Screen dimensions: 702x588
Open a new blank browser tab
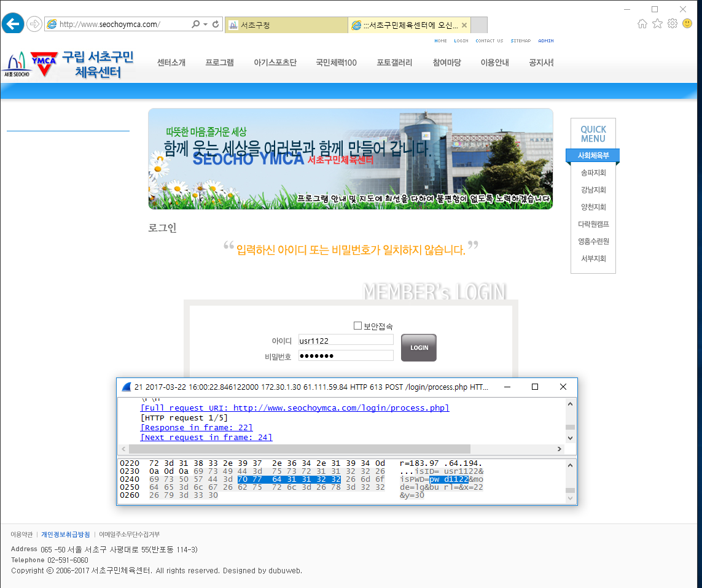coord(479,25)
